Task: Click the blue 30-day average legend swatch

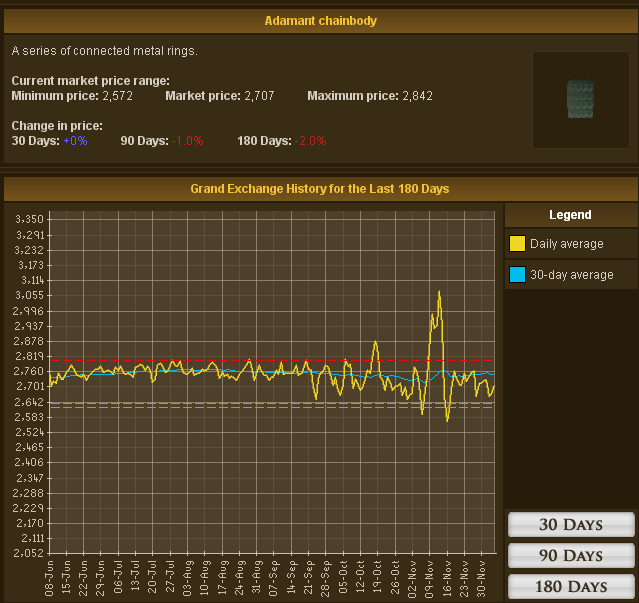Action: [x=517, y=275]
